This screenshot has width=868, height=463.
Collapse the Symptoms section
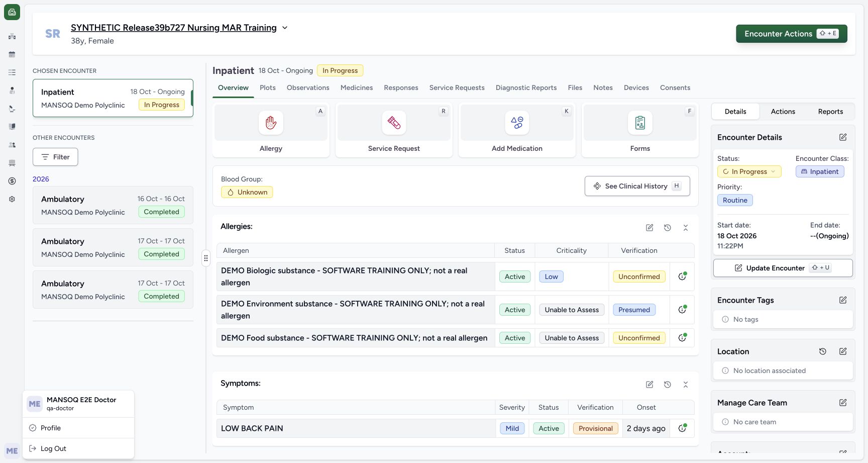pyautogui.click(x=686, y=385)
